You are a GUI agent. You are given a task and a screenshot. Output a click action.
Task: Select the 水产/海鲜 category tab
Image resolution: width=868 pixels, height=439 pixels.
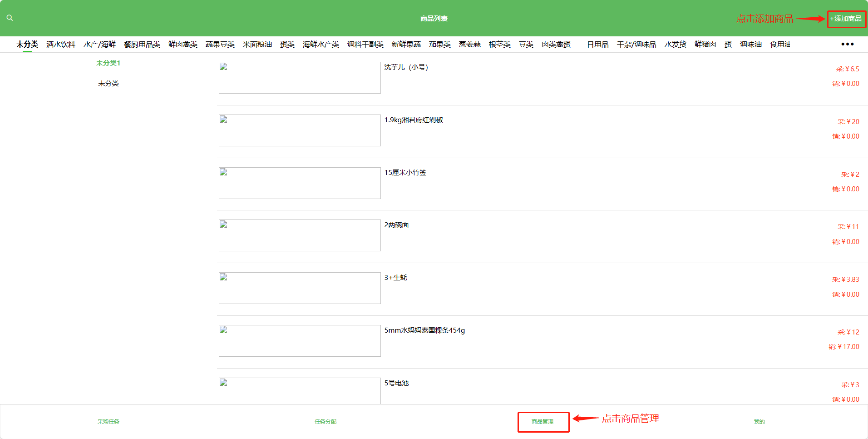click(99, 44)
